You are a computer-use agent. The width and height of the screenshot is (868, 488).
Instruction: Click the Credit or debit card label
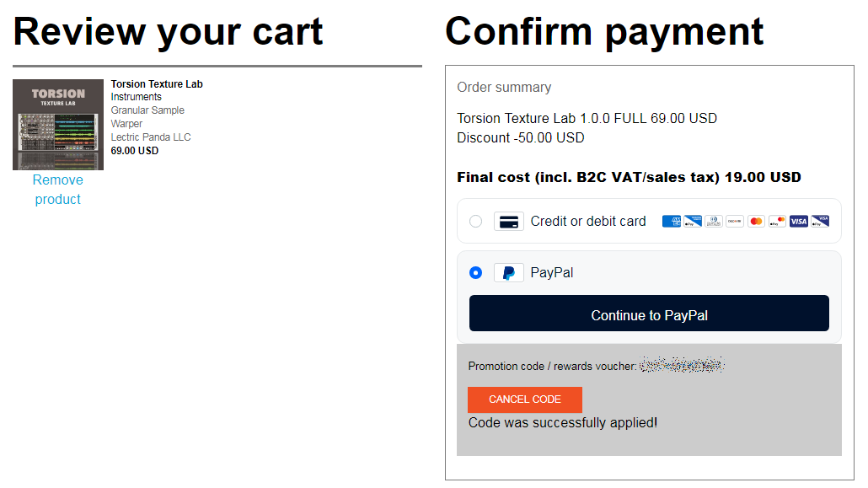tap(588, 222)
